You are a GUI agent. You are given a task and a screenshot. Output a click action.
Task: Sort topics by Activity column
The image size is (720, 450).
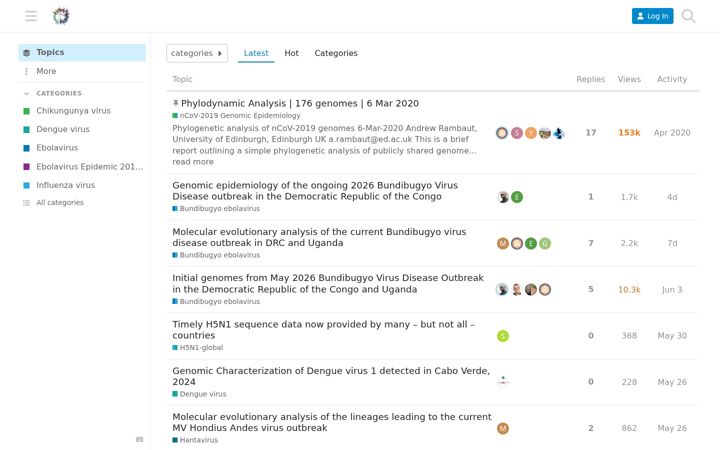[x=672, y=79]
